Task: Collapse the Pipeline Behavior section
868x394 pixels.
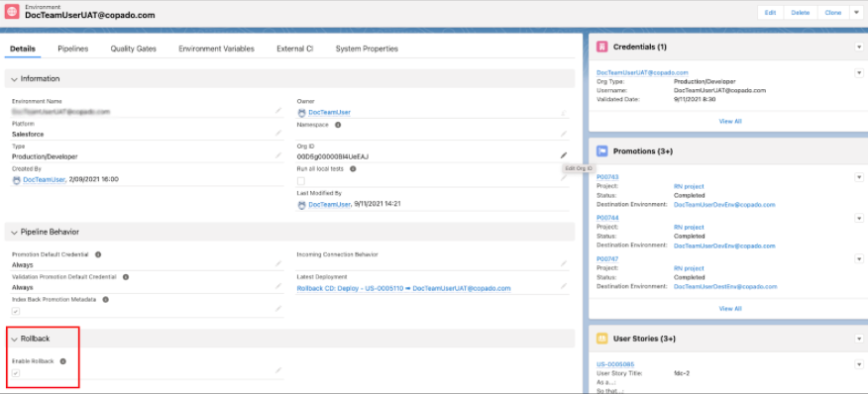Action: pyautogui.click(x=15, y=232)
